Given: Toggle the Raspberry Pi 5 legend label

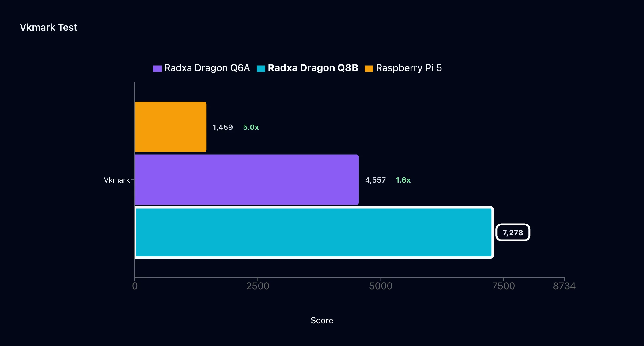Looking at the screenshot, I should 409,68.
